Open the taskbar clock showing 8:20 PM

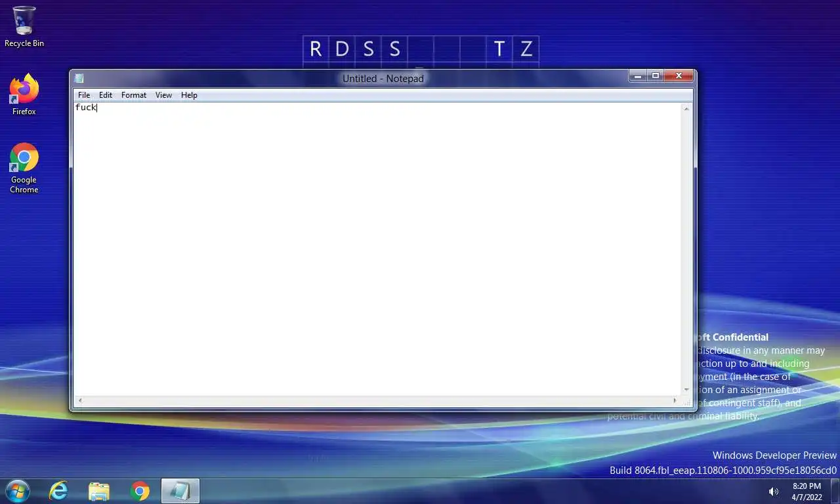click(x=807, y=492)
